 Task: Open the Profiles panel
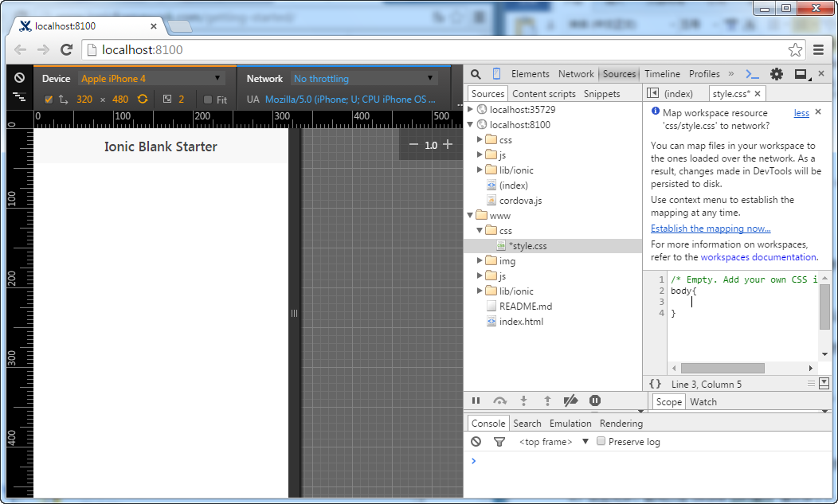pyautogui.click(x=704, y=74)
